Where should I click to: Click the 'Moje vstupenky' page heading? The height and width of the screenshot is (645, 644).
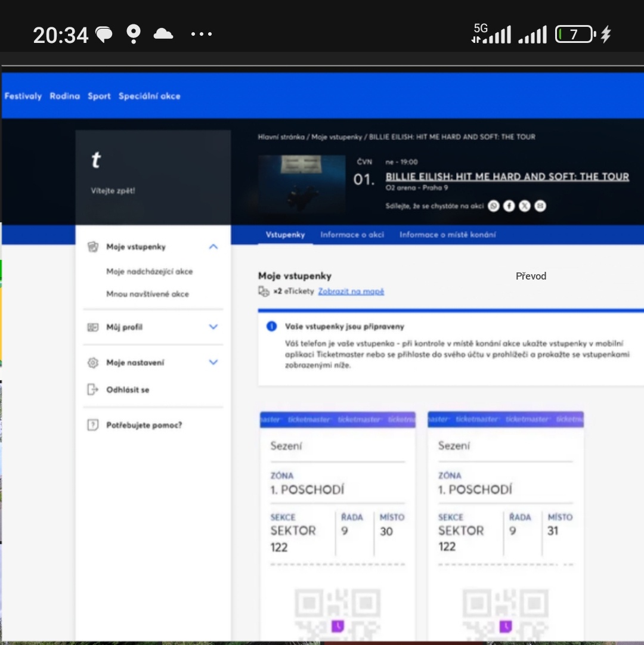tap(295, 275)
